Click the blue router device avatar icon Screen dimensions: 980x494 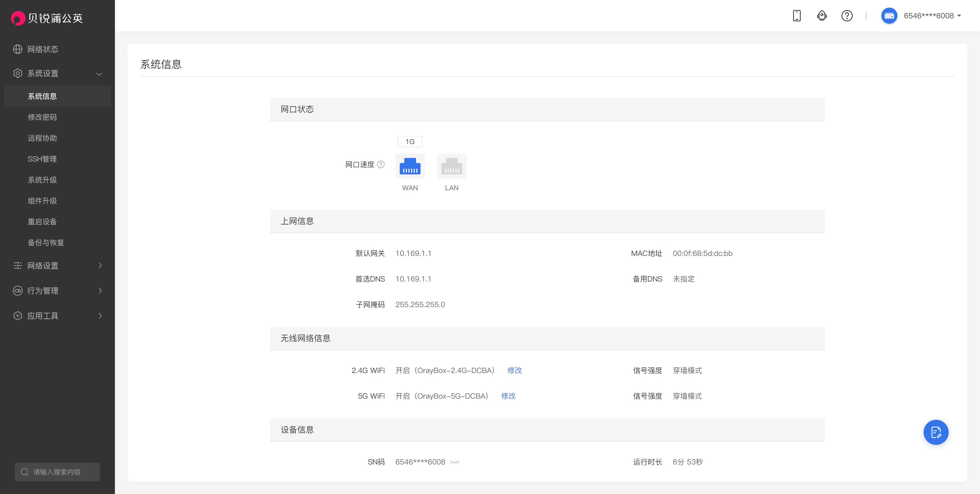pos(889,16)
